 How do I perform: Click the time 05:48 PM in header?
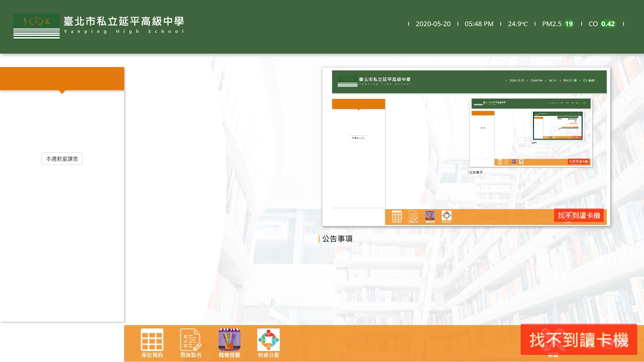click(x=479, y=24)
